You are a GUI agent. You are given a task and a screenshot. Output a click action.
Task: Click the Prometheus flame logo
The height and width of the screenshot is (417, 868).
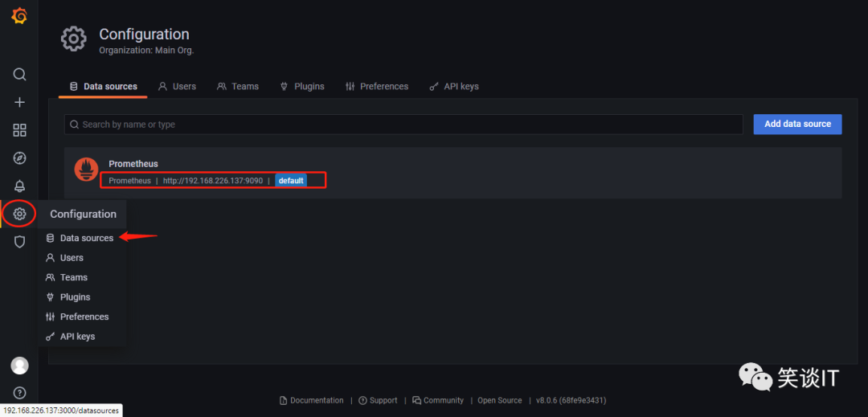[x=86, y=170]
